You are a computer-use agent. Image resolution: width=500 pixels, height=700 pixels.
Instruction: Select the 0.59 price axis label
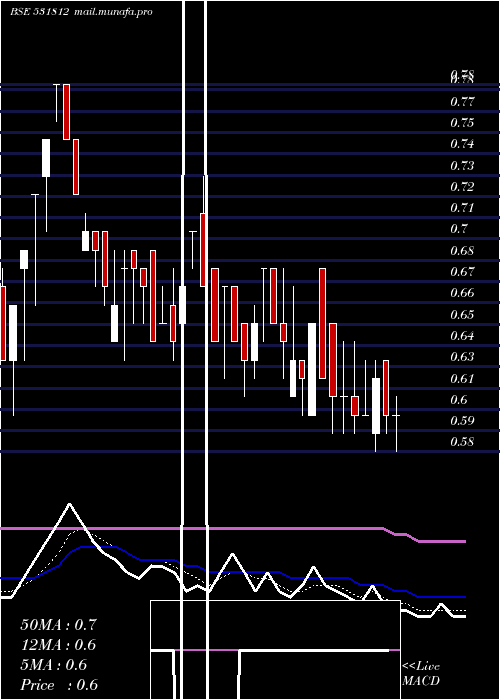coord(462,421)
